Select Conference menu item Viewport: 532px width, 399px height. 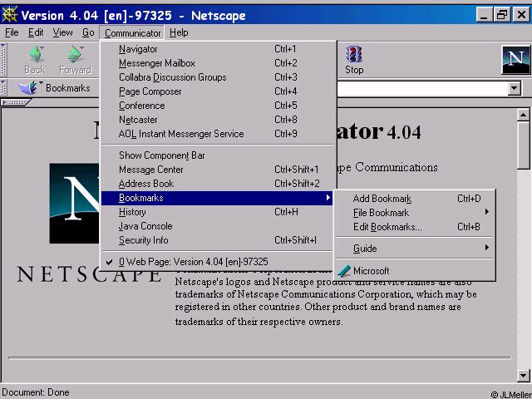tap(217, 106)
